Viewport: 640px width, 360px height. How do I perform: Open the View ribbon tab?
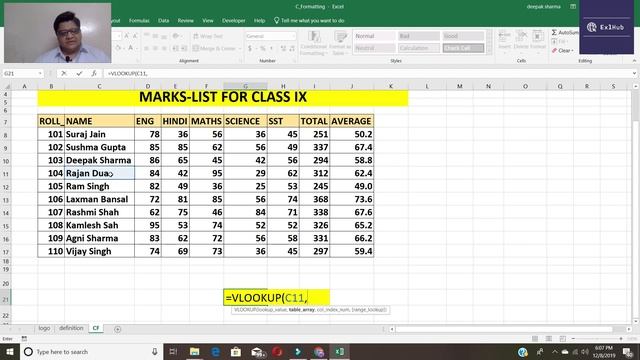tap(208, 20)
